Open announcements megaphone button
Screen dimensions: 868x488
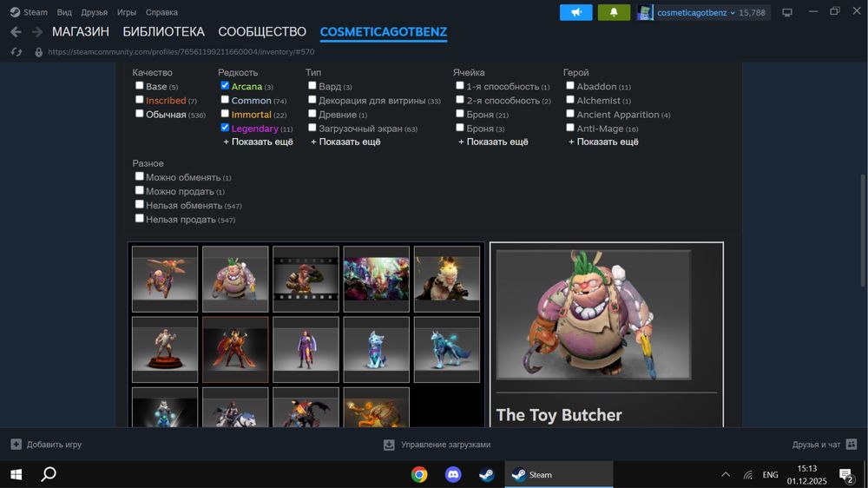coord(575,12)
